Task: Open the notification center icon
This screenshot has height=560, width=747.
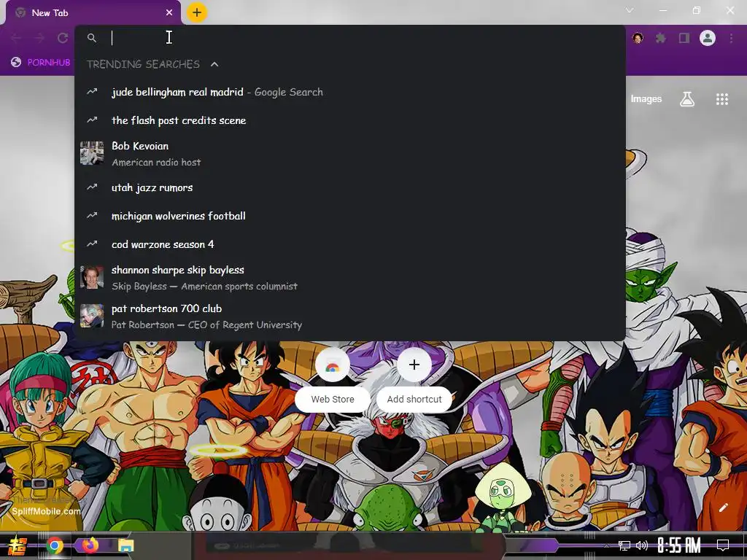Action: click(x=723, y=545)
